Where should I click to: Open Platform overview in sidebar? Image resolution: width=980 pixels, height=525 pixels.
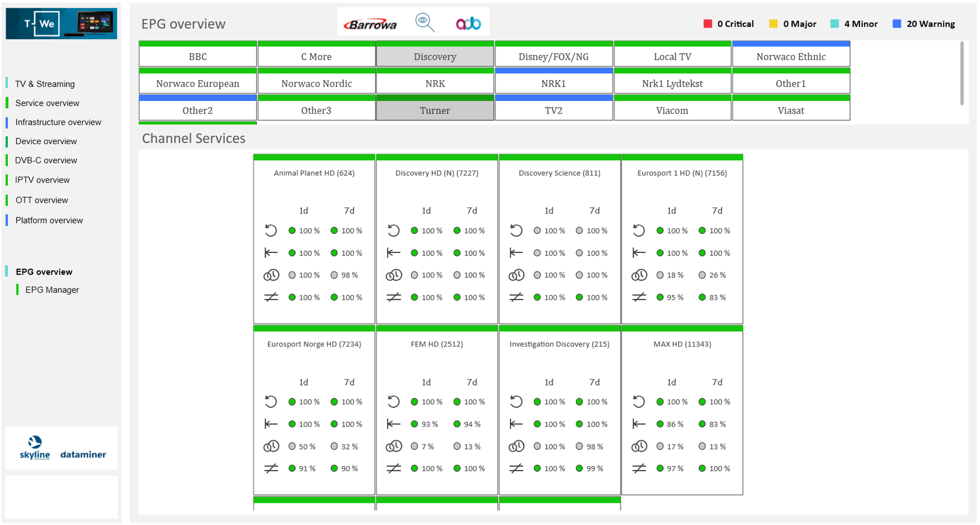click(x=49, y=220)
